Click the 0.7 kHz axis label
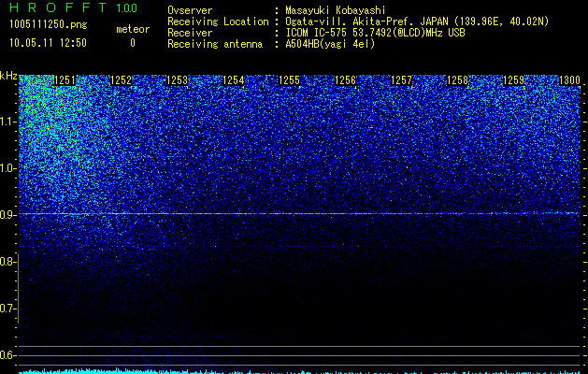This screenshot has height=374, width=588. click(x=7, y=309)
